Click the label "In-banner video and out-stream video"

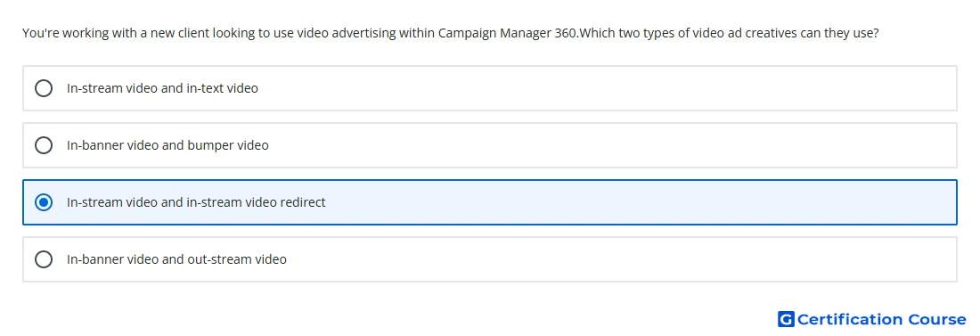pyautogui.click(x=177, y=259)
